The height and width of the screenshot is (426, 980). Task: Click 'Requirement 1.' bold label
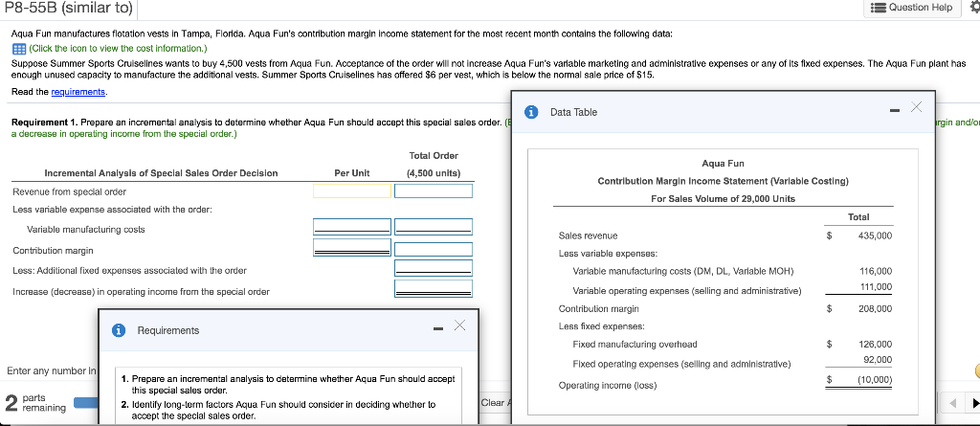(x=45, y=122)
